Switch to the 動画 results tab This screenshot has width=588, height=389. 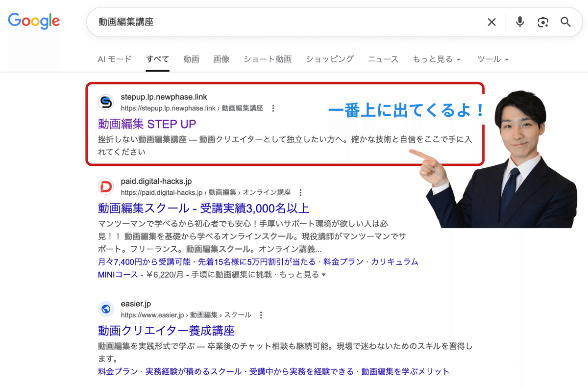point(191,59)
